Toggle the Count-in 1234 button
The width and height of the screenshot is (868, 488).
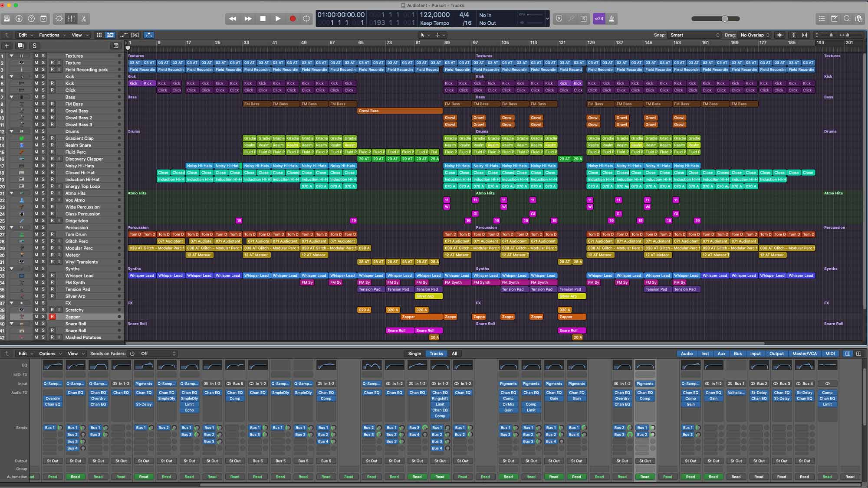599,19
